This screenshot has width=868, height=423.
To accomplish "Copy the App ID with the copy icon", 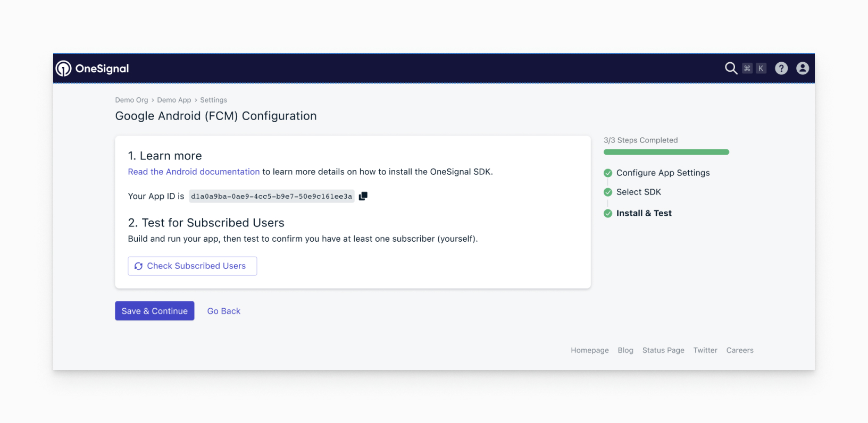I will pyautogui.click(x=363, y=196).
